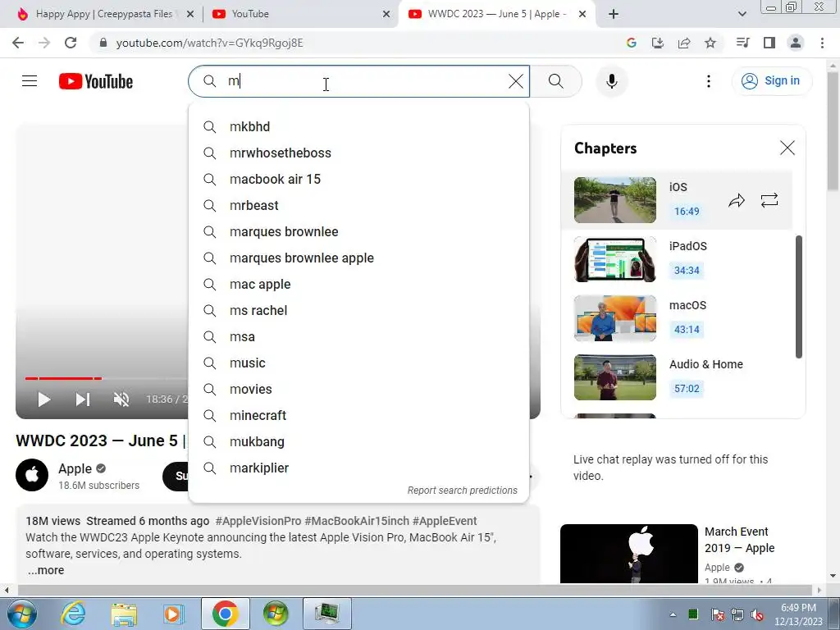Close the Chapters panel

[787, 148]
